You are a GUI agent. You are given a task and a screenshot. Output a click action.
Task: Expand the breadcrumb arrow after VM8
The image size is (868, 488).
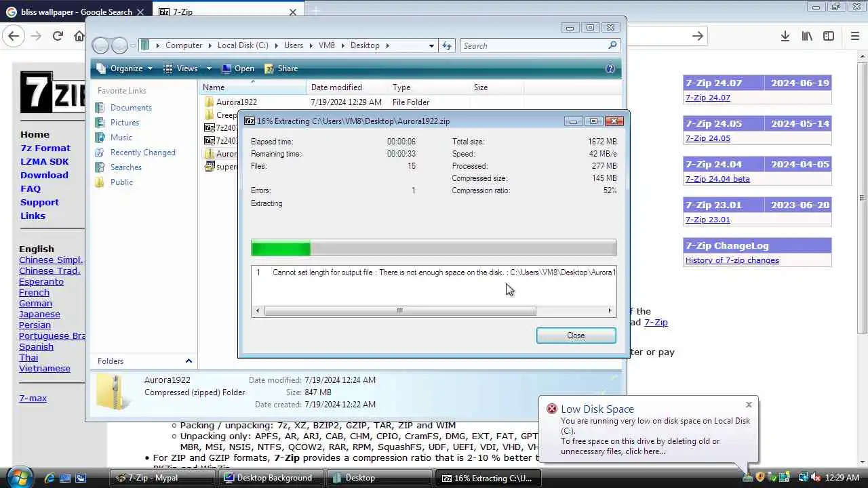342,45
